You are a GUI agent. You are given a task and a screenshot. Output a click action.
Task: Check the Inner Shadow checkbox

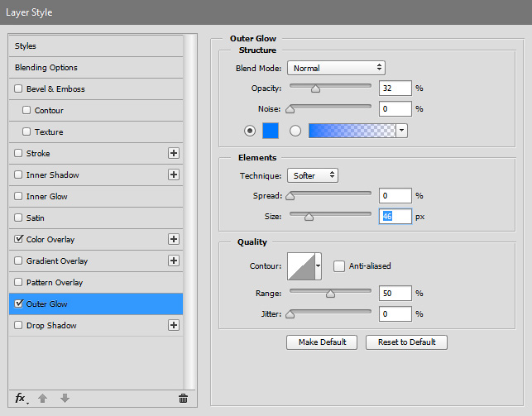(18, 175)
